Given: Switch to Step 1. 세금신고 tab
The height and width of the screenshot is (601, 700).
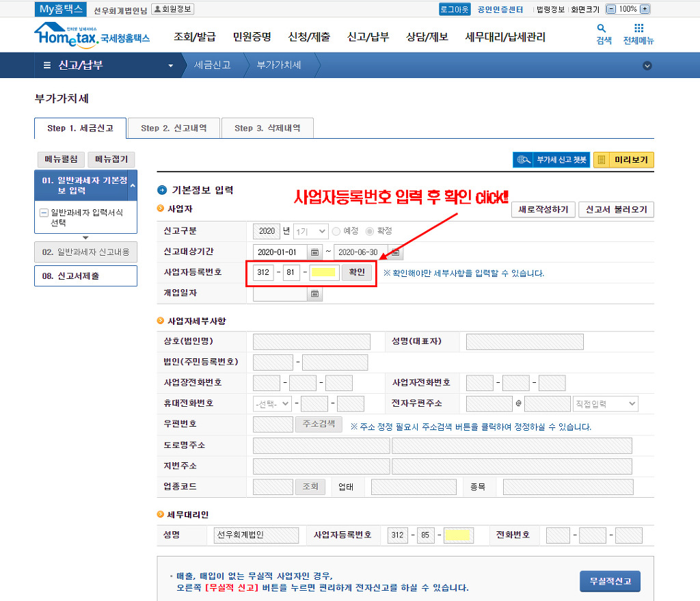Looking at the screenshot, I should click(x=81, y=128).
